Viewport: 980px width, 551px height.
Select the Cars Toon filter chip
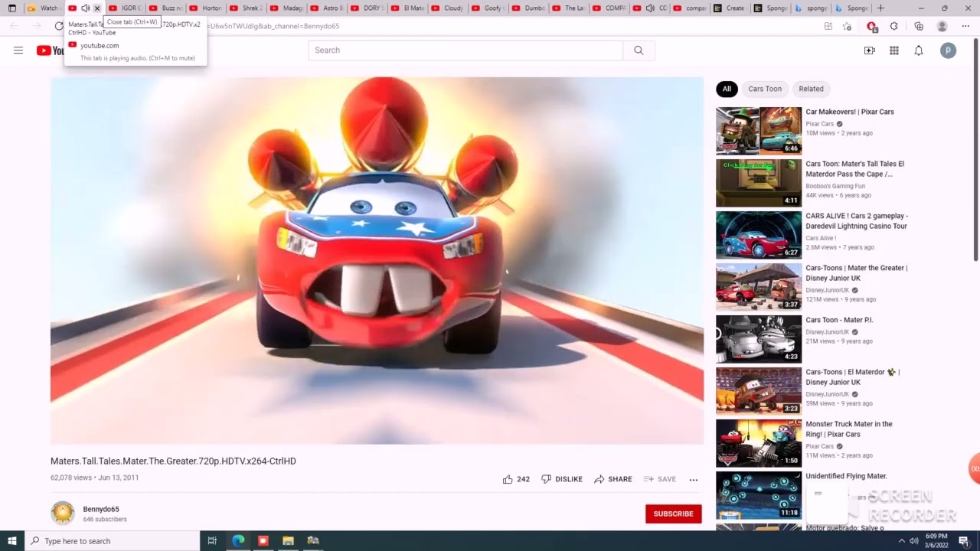click(765, 89)
